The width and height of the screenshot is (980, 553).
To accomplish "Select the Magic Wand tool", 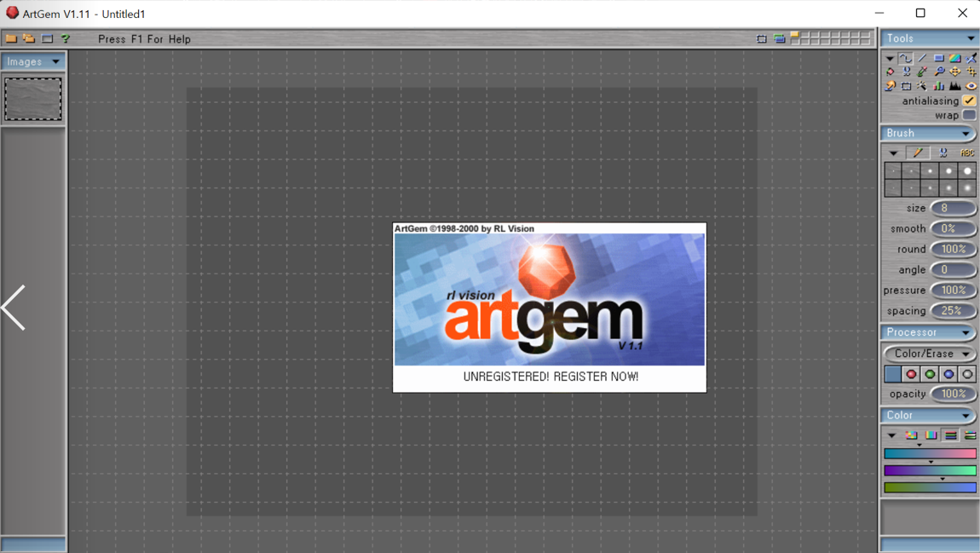I will [922, 86].
